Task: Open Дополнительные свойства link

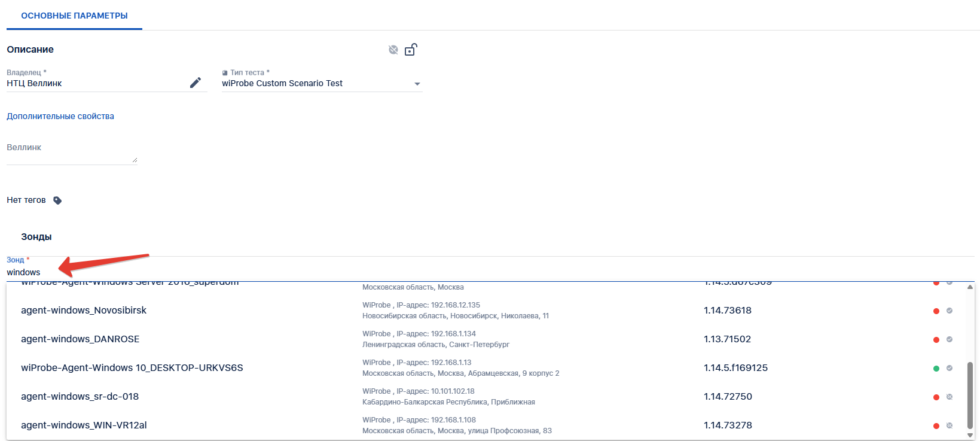Action: tap(60, 116)
